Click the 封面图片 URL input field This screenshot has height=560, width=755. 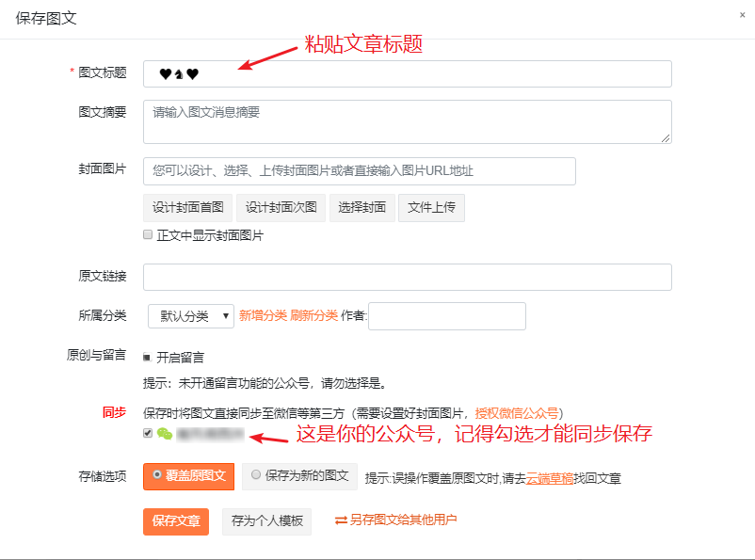pos(360,171)
